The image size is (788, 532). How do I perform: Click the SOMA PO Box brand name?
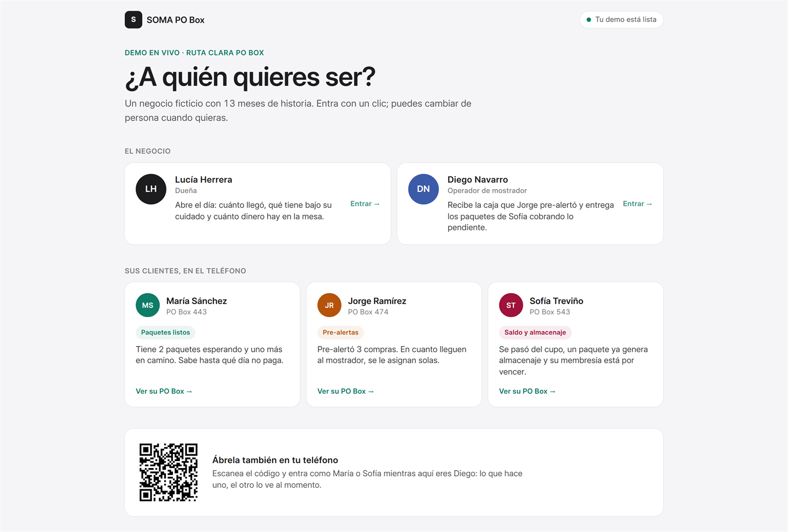176,20
